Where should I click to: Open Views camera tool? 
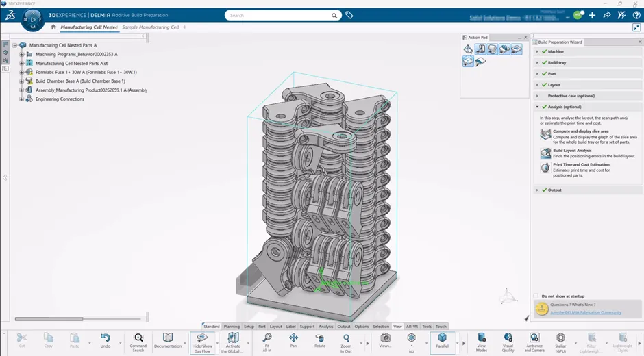point(385,341)
